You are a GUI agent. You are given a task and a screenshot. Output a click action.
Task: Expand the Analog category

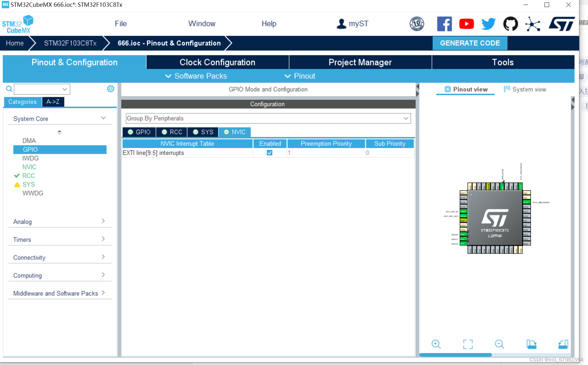coord(103,221)
